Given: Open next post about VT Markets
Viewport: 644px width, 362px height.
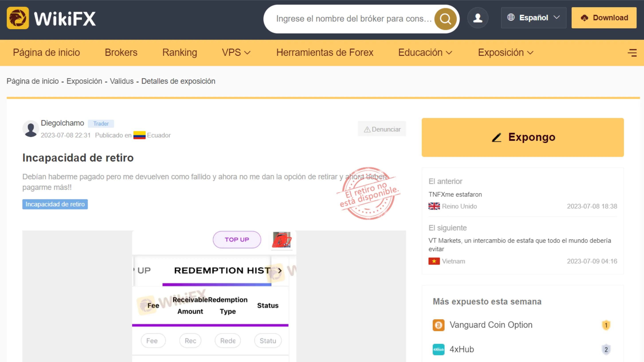Looking at the screenshot, I should 520,245.
